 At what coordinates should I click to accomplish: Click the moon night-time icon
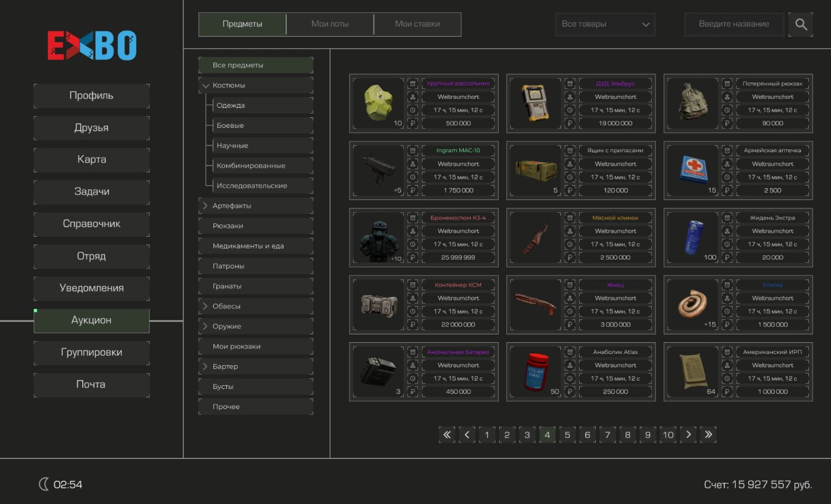coord(44,484)
